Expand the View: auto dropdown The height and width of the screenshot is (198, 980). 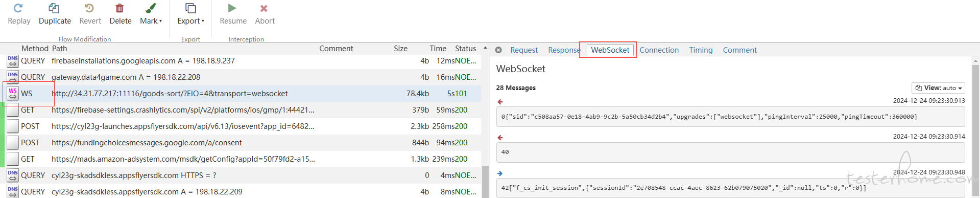tap(938, 88)
